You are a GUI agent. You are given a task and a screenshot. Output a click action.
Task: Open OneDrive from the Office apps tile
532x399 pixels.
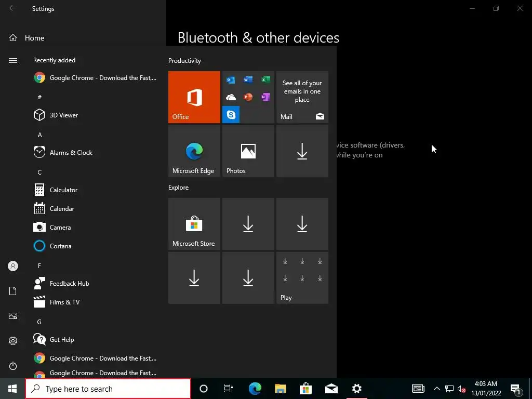pos(231,97)
